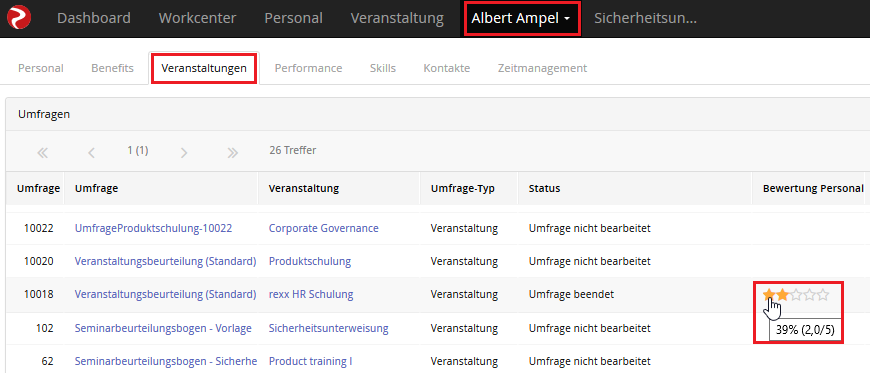Open the Benefits tab
Viewport: 870px width, 373px height.
coord(113,68)
